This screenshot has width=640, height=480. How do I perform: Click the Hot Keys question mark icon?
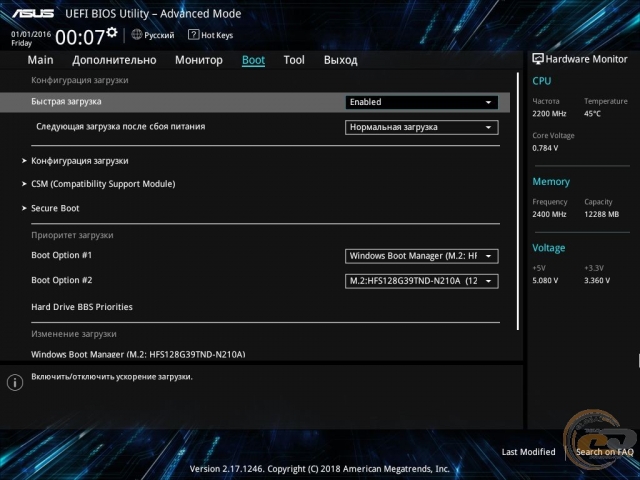(193, 35)
